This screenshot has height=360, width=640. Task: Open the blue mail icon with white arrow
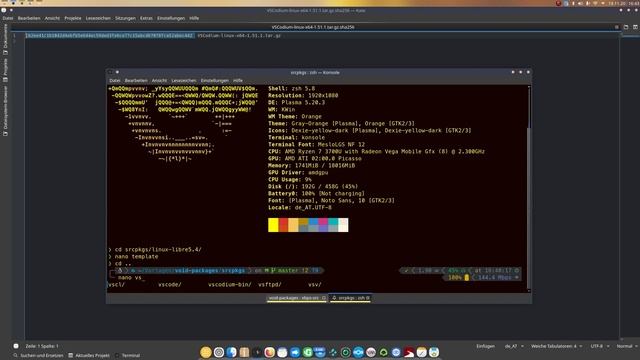(295, 352)
